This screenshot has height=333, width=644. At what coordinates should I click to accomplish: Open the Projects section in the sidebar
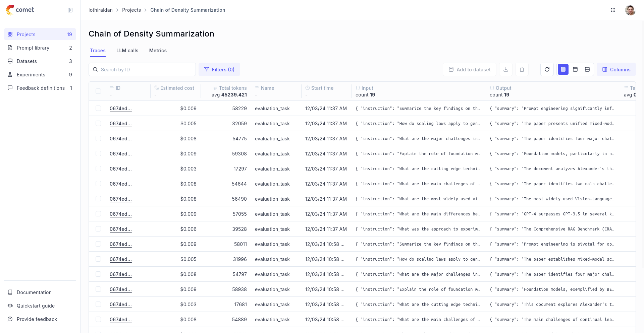tap(26, 34)
